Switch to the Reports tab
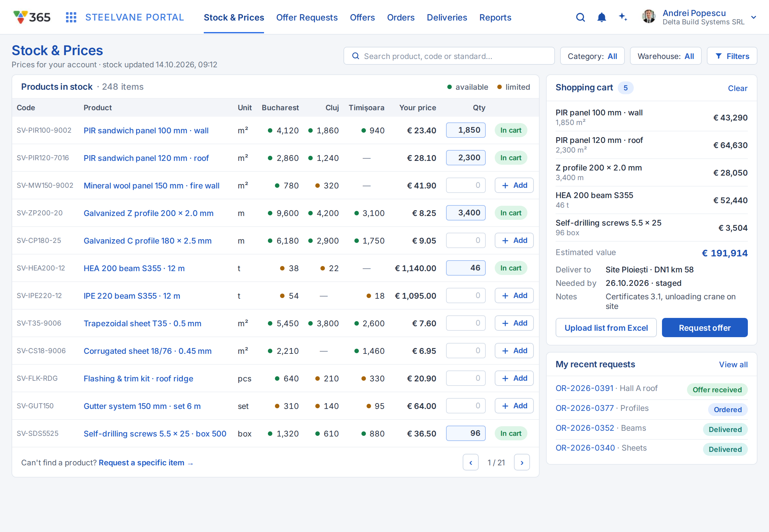 (495, 17)
